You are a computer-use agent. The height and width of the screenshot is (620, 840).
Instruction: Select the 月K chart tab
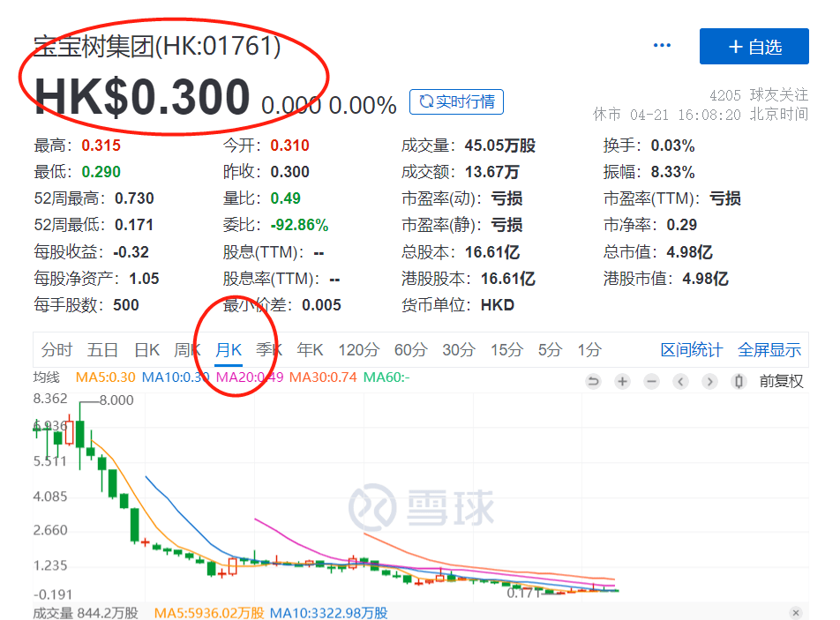coord(229,349)
